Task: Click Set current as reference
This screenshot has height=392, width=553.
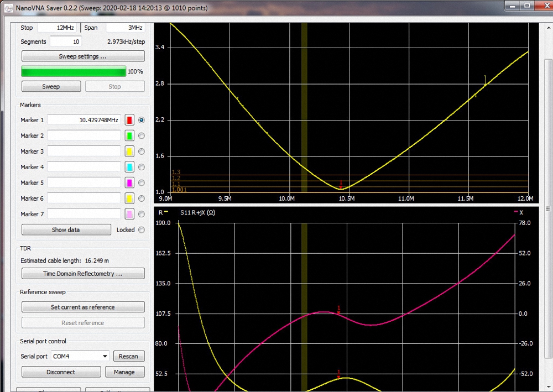Action: pos(83,307)
